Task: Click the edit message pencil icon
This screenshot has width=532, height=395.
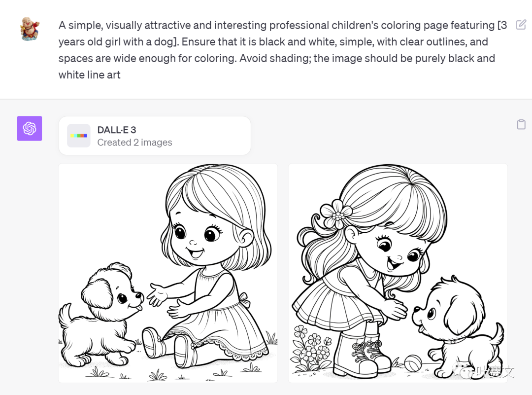Action: [x=521, y=25]
